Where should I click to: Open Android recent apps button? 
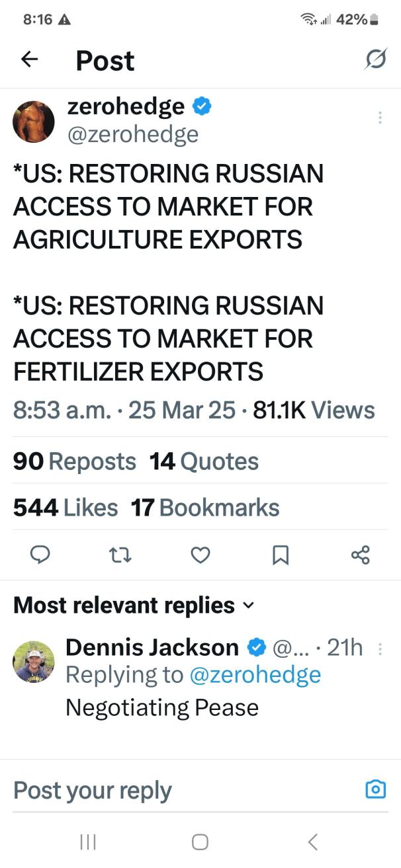point(87,842)
